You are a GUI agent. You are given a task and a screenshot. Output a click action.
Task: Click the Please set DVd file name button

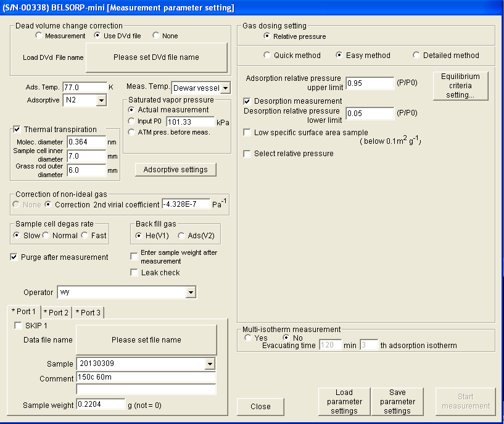[157, 57]
